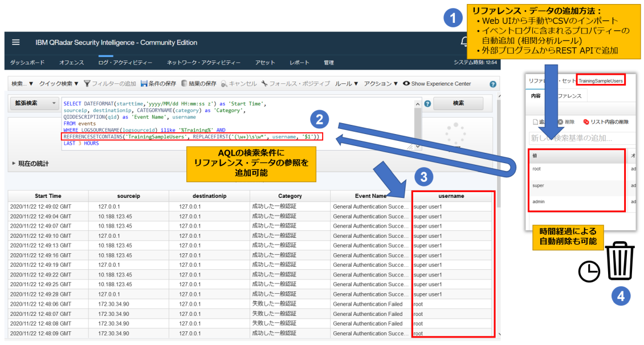The width and height of the screenshot is (644, 345).
Task: Click Show Experience Center
Action: (x=437, y=83)
